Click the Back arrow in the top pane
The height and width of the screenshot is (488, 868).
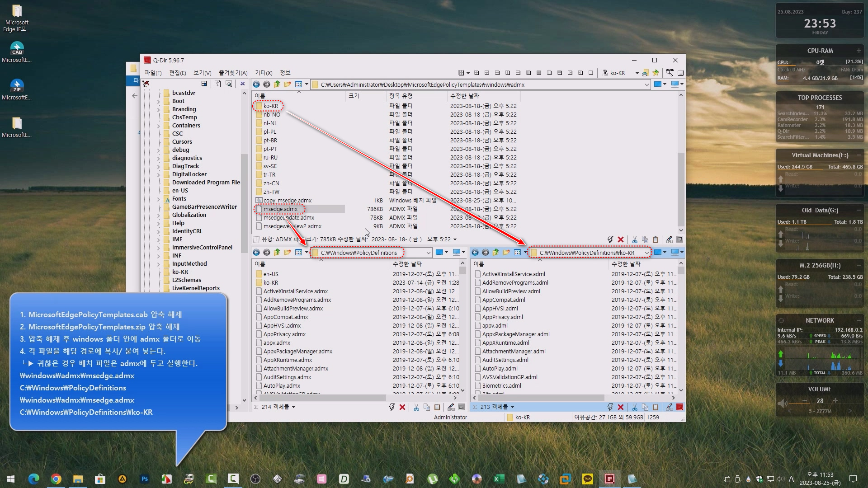pos(256,84)
